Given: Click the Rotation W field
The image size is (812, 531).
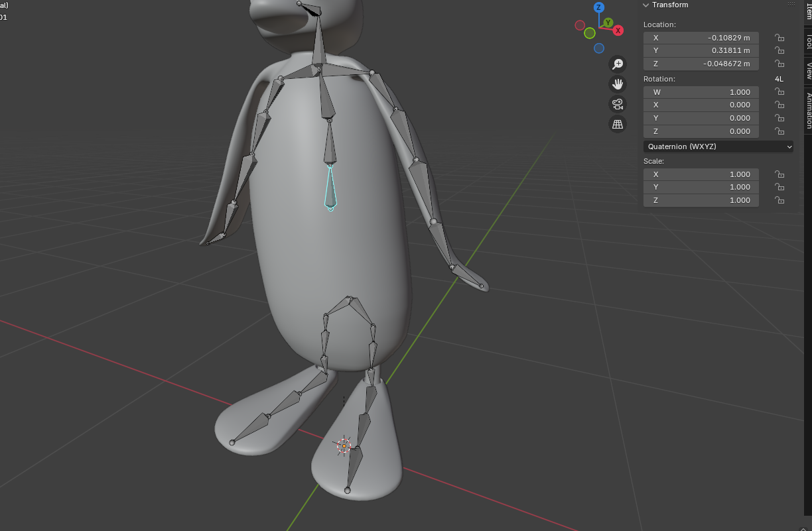Looking at the screenshot, I should coord(701,92).
